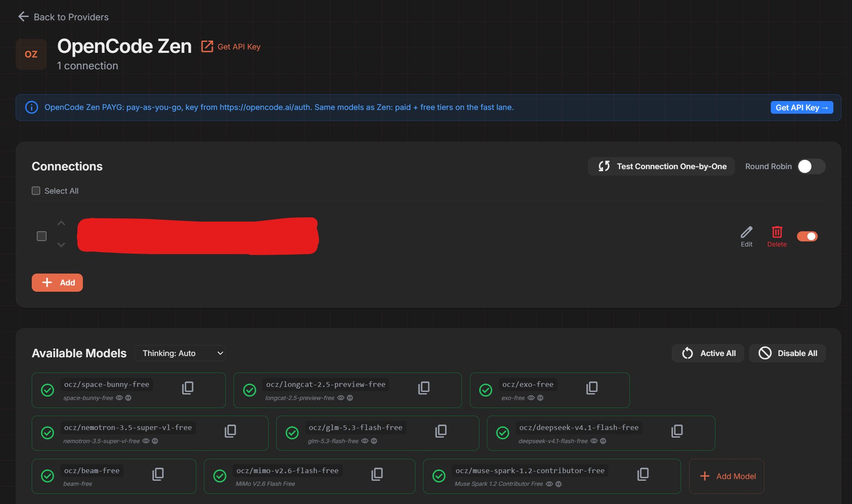Image resolution: width=852 pixels, height=504 pixels.
Task: Click the external link icon beside Get API Key
Action: tap(207, 46)
